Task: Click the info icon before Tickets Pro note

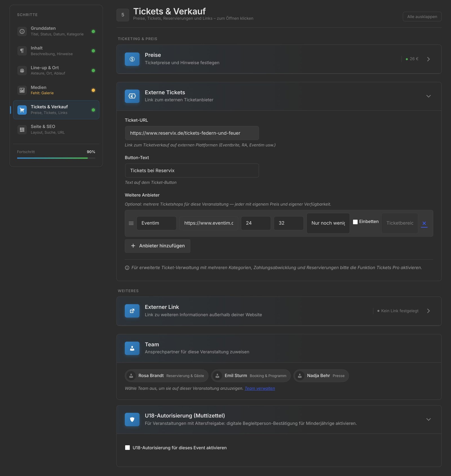Action: pyautogui.click(x=127, y=268)
